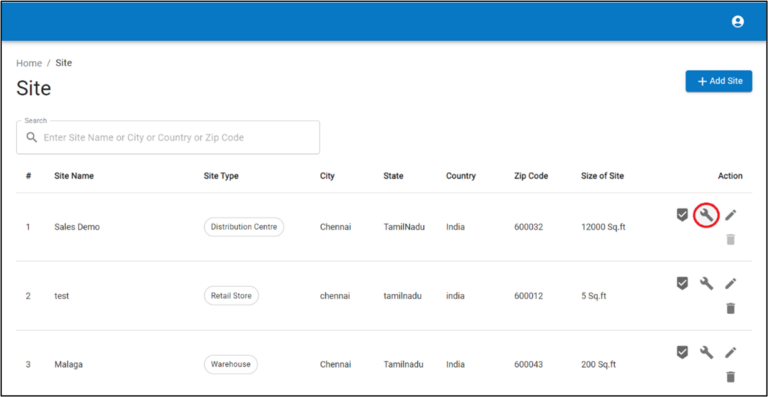Edit the Malaga site with pencil icon

coord(730,352)
